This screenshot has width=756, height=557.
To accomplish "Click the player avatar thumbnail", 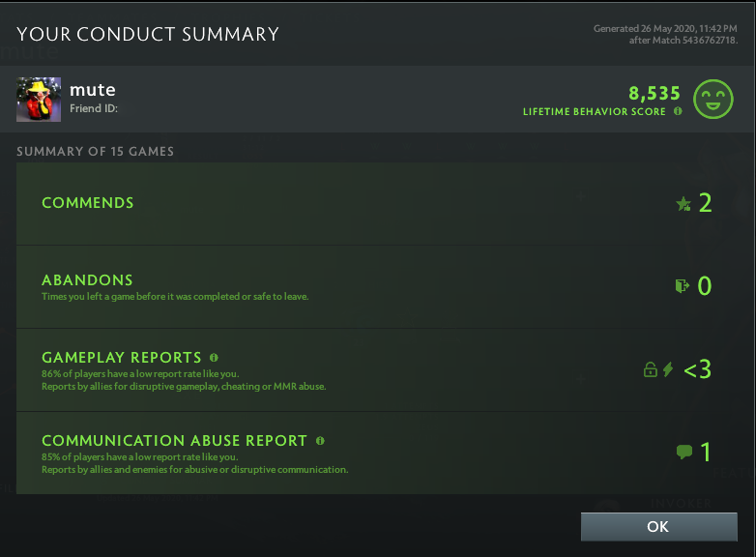I will (39, 100).
